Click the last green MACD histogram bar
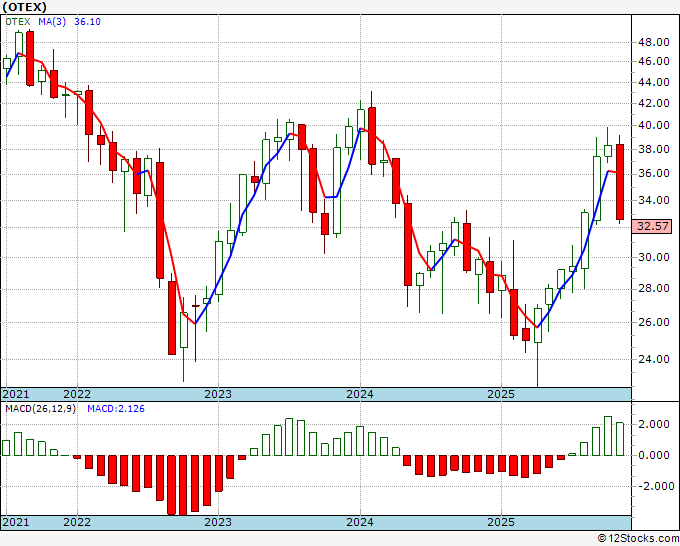The width and height of the screenshot is (680, 546). (x=620, y=439)
